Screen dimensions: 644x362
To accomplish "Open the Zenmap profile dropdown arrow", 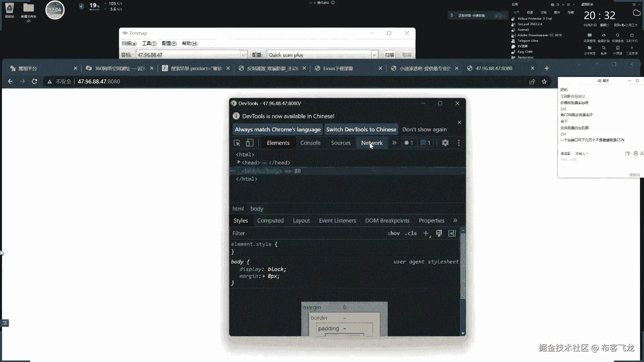I will (x=374, y=55).
